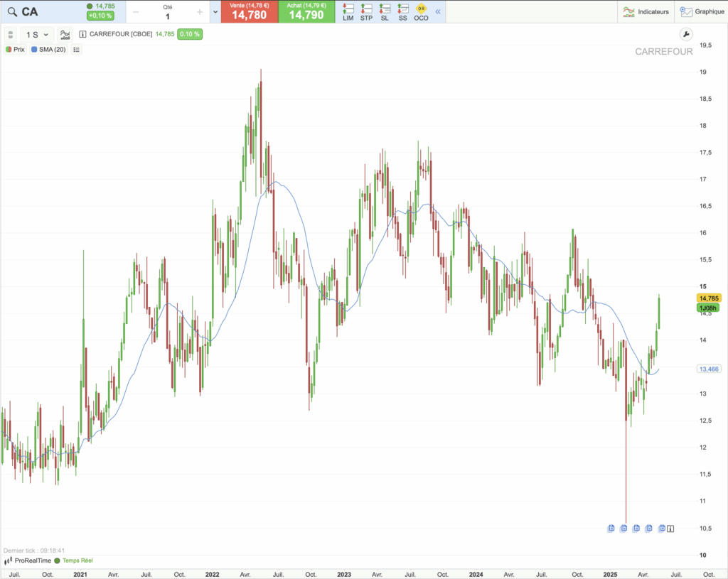Click the CARREFOUR [CBOE] instrument name
The height and width of the screenshot is (579, 728).
pyautogui.click(x=121, y=34)
